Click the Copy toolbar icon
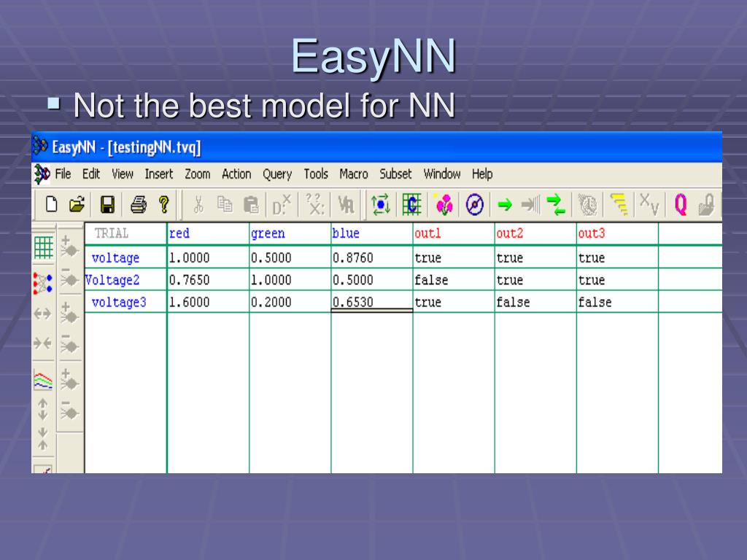The image size is (747, 560). click(225, 205)
